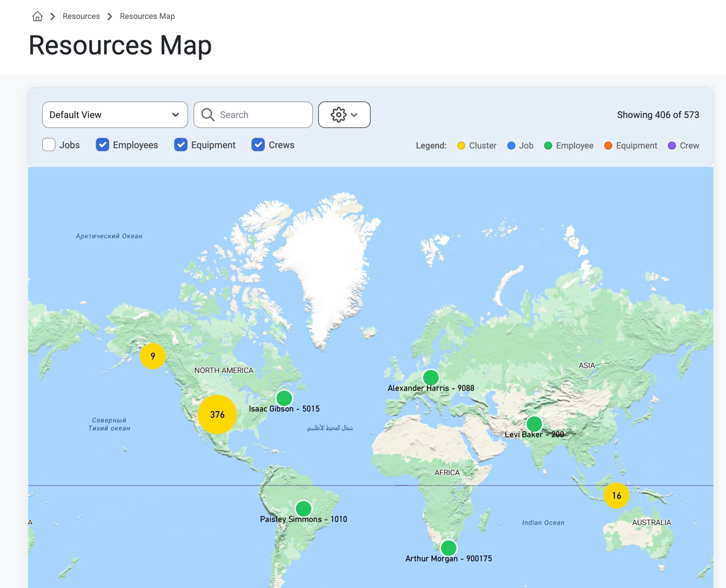Expand the gear settings dropdown
Screen dimensions: 726x588
[344, 115]
